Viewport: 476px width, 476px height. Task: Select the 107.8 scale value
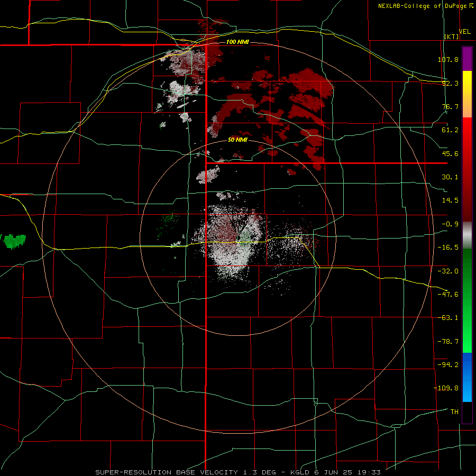(x=448, y=59)
